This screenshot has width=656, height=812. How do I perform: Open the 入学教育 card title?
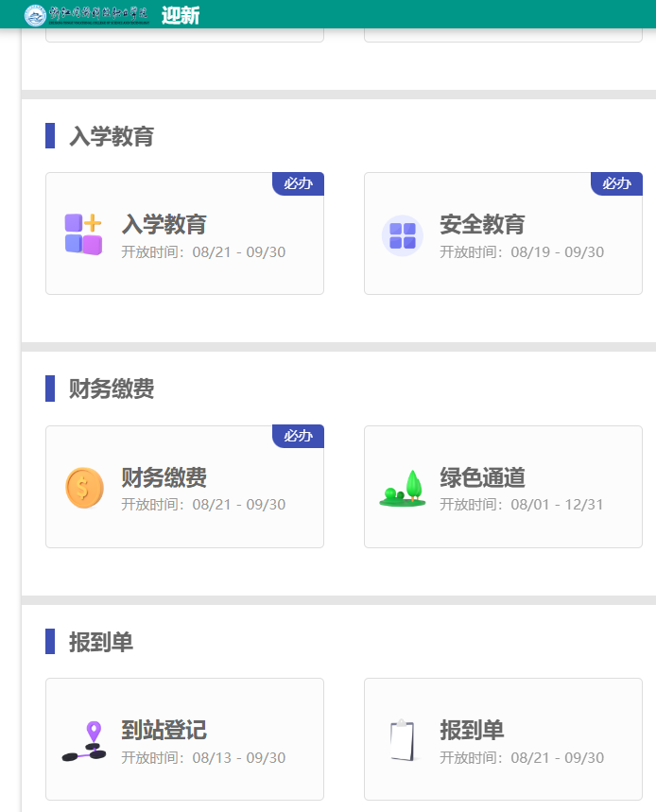164,225
